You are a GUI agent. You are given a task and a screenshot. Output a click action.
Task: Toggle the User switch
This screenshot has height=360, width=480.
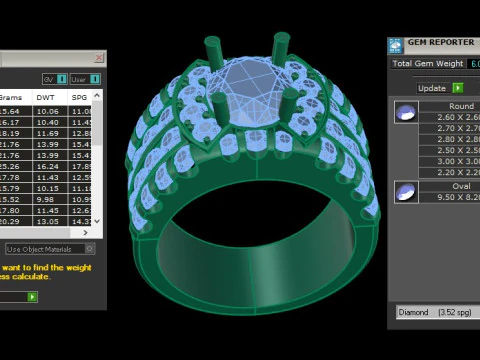pyautogui.click(x=85, y=79)
